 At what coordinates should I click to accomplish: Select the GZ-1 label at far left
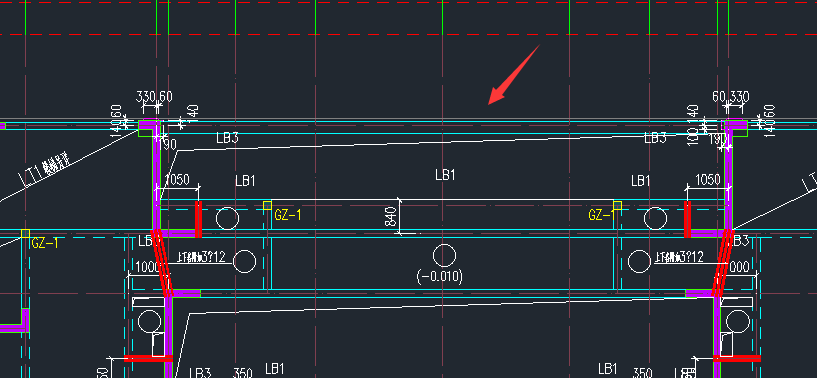(x=45, y=242)
